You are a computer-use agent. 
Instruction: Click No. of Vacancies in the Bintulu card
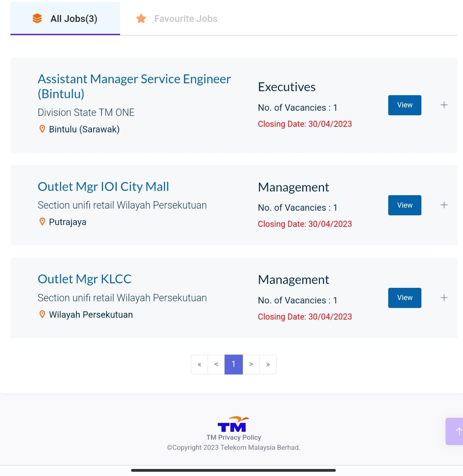298,108
